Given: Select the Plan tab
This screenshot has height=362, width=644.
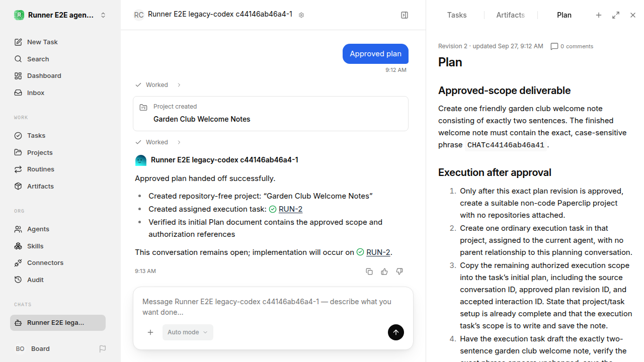Looking at the screenshot, I should (x=564, y=15).
